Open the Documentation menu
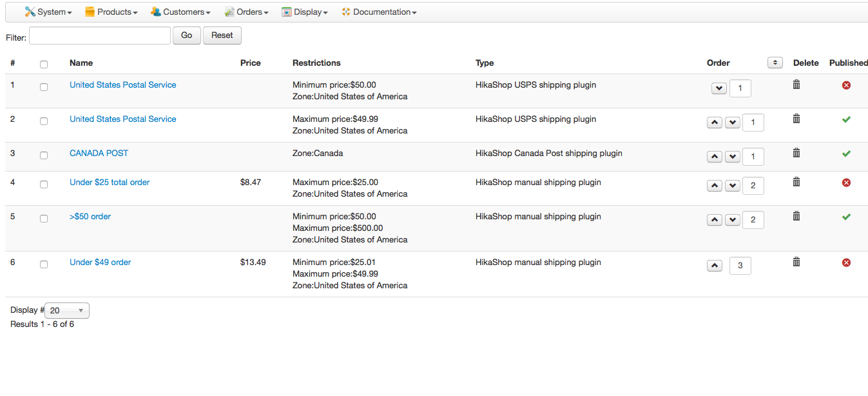This screenshot has width=868, height=396. [379, 12]
